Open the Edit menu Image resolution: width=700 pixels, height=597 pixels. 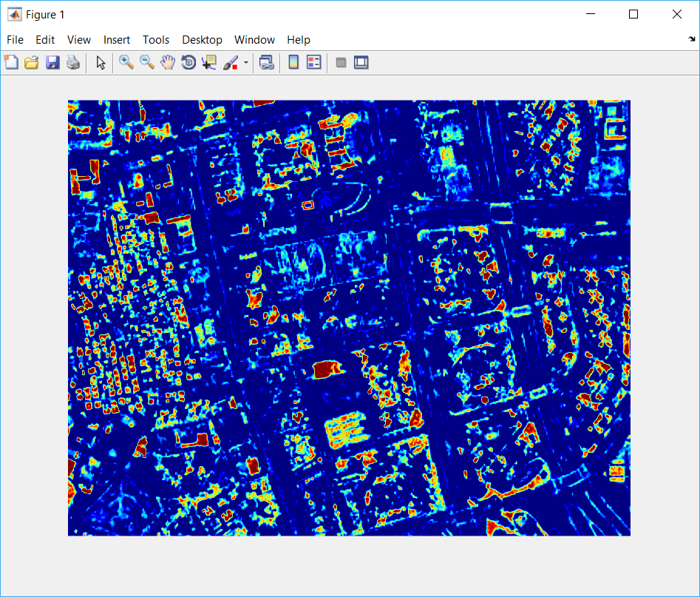click(45, 40)
